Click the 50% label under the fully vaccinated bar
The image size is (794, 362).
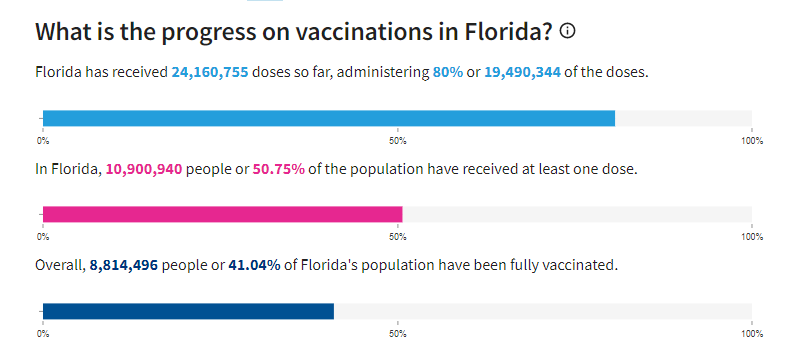398,334
